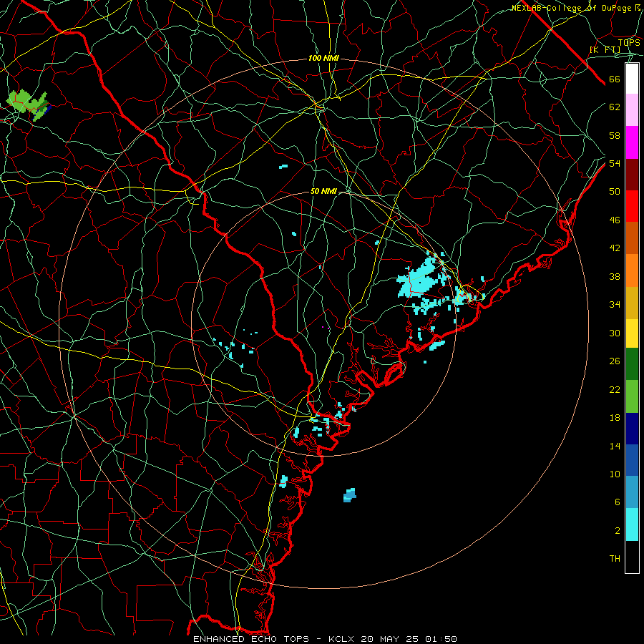
Task: Click the cyan 6 kft legend swatch
Action: pyautogui.click(x=632, y=525)
